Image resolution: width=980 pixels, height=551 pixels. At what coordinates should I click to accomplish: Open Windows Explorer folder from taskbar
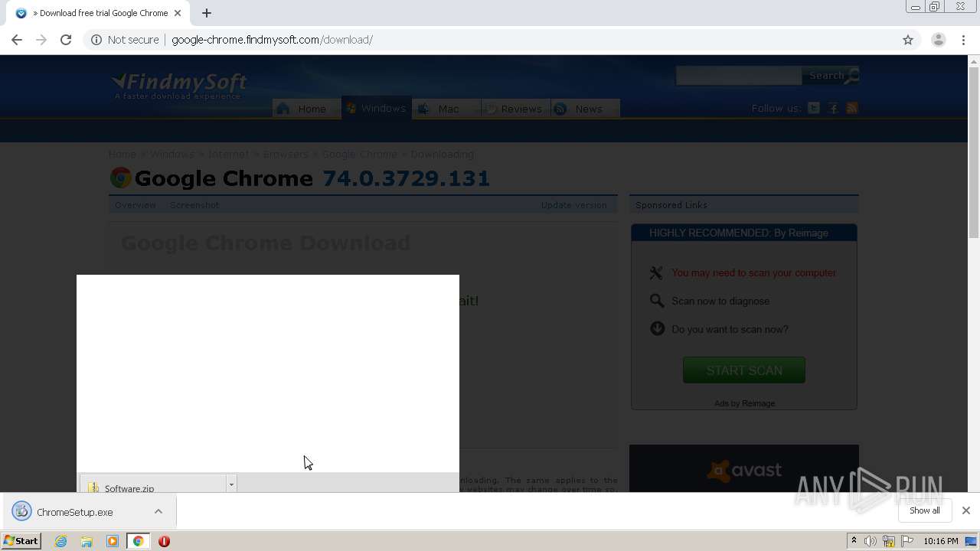[87, 541]
